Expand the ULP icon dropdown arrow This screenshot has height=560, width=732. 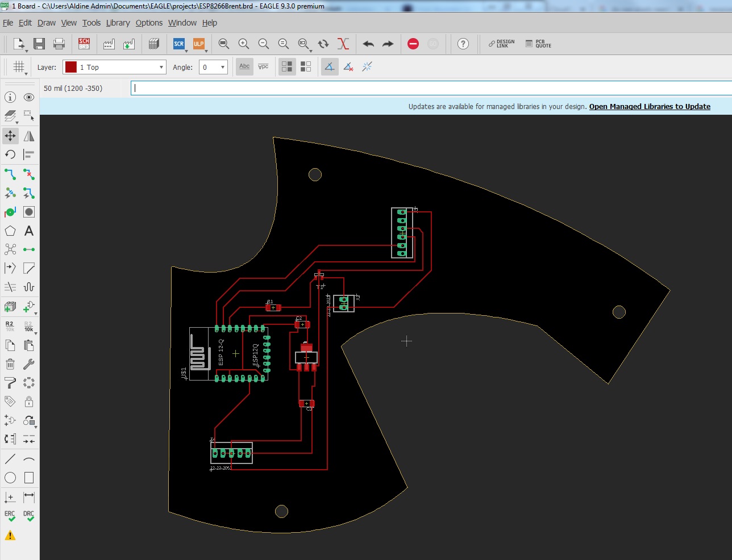pyautogui.click(x=206, y=51)
